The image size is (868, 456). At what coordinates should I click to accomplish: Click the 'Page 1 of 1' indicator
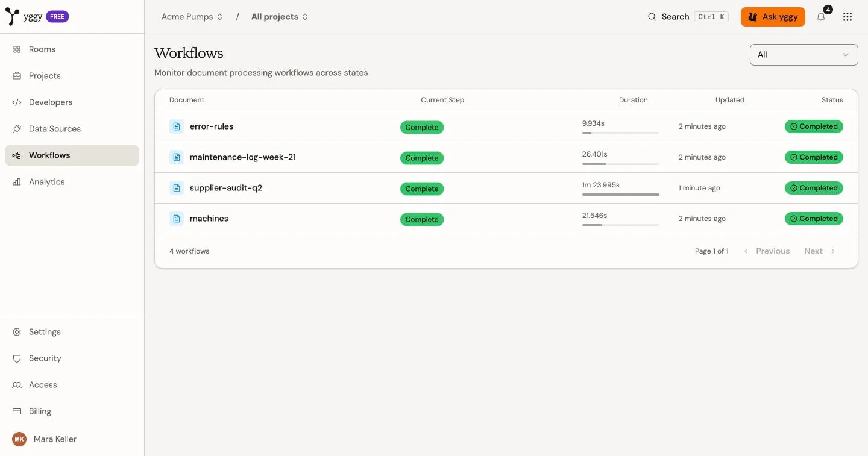point(712,251)
